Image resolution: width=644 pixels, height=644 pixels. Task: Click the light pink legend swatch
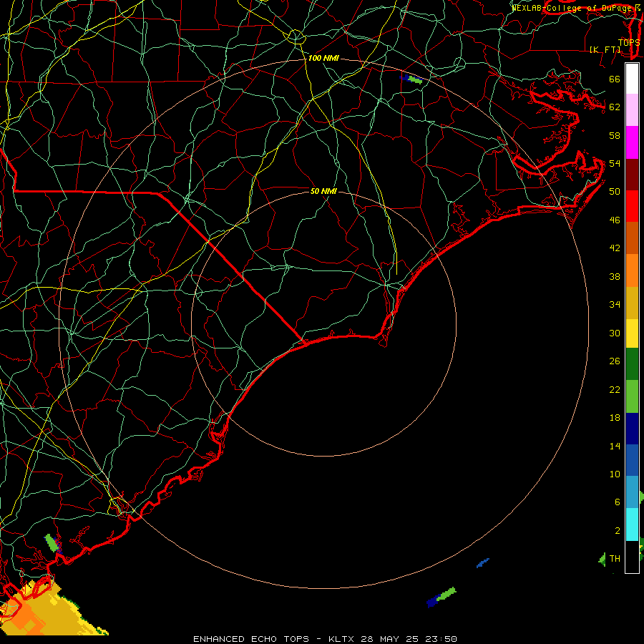tap(632, 109)
